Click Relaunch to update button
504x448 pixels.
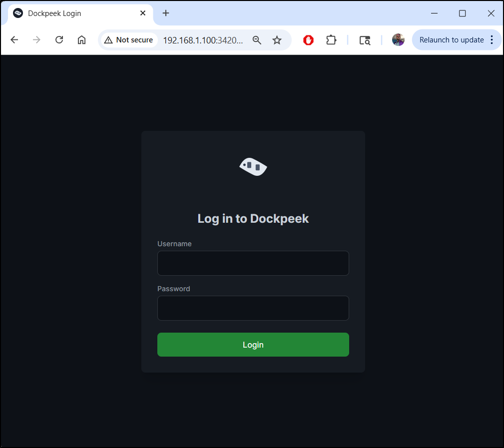451,40
